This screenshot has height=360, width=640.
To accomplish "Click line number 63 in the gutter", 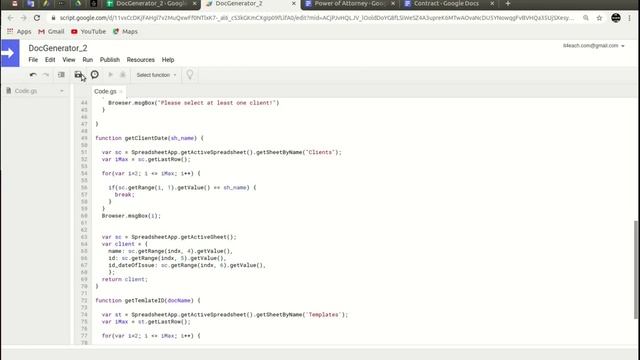I will [x=84, y=237].
